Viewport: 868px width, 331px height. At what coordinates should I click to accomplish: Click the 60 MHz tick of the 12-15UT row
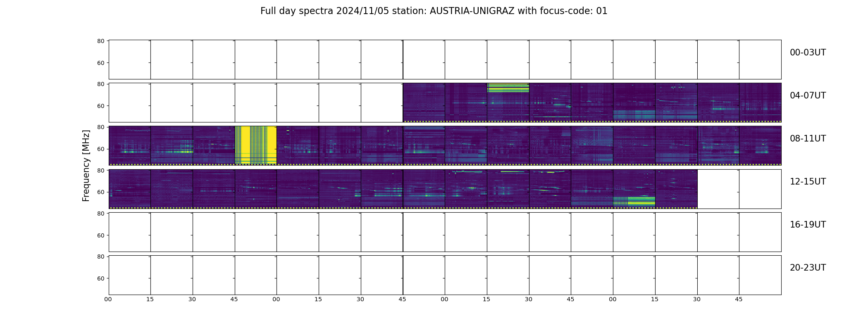click(x=100, y=192)
